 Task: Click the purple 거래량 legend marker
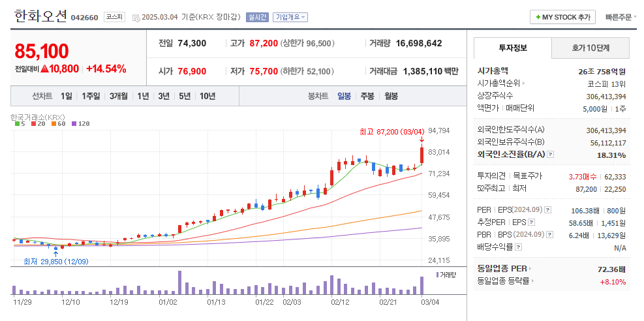click(x=437, y=275)
